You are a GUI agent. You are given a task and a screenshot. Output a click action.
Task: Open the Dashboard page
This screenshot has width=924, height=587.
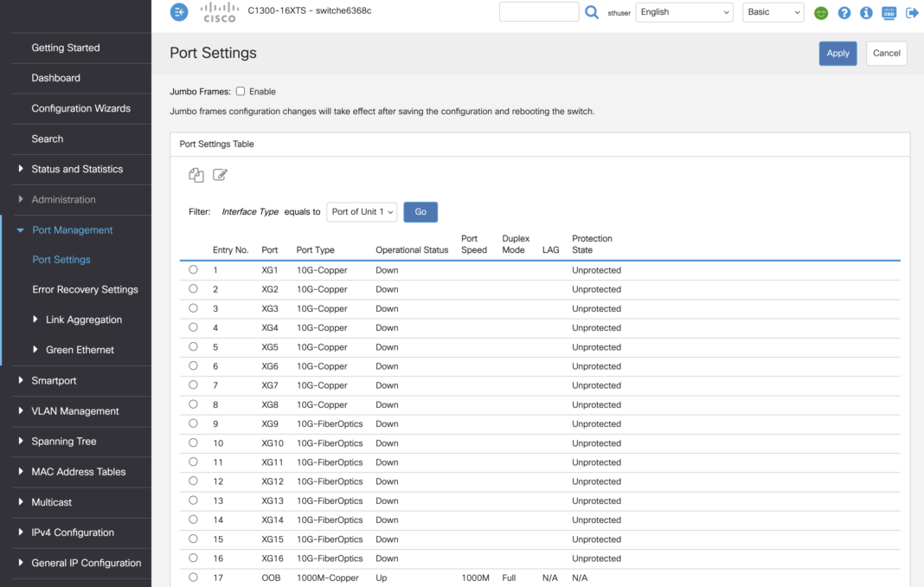click(56, 78)
